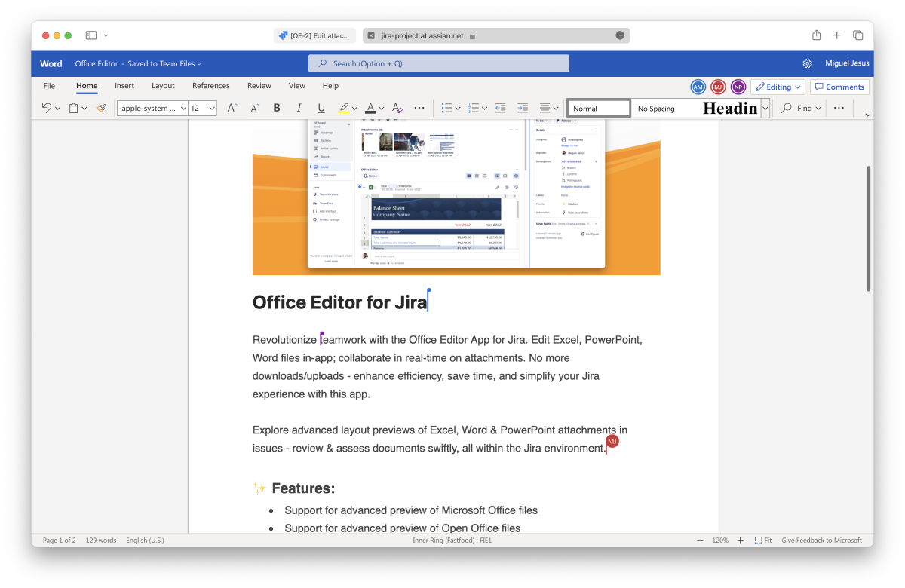Select the Format Painter brush
The image size is (905, 588).
[x=101, y=109]
